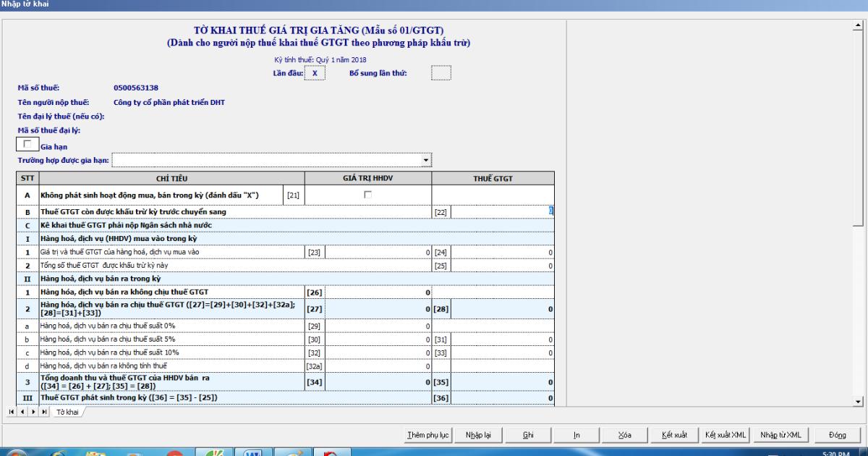Select the [25] deductible VAT field
Screen dimensions: 868x456
503,266
